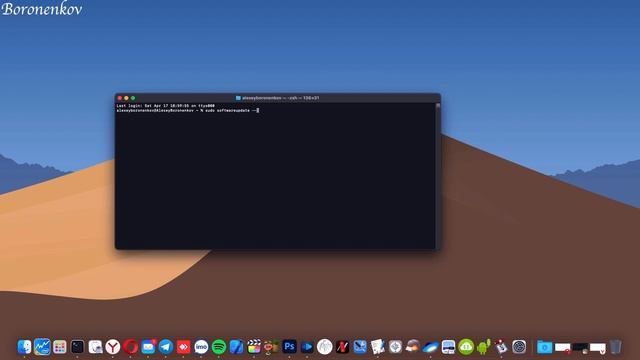Open the blue pen app icon in dock
The image size is (640, 360).
pos(237,347)
